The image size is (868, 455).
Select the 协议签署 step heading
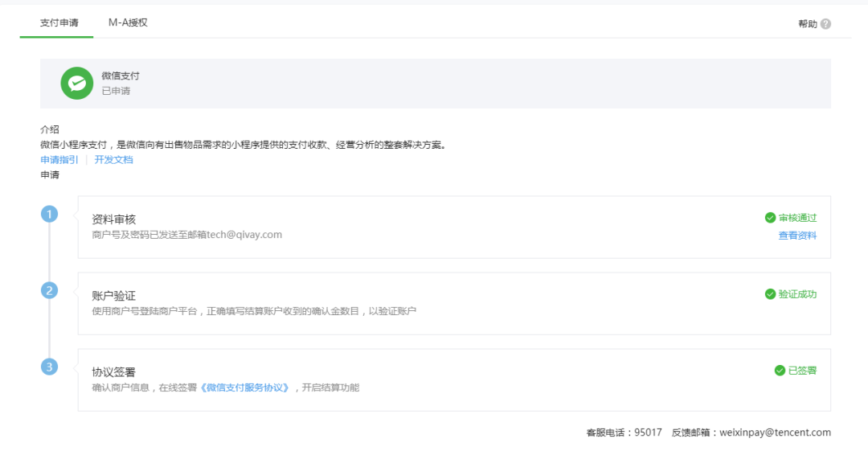113,372
